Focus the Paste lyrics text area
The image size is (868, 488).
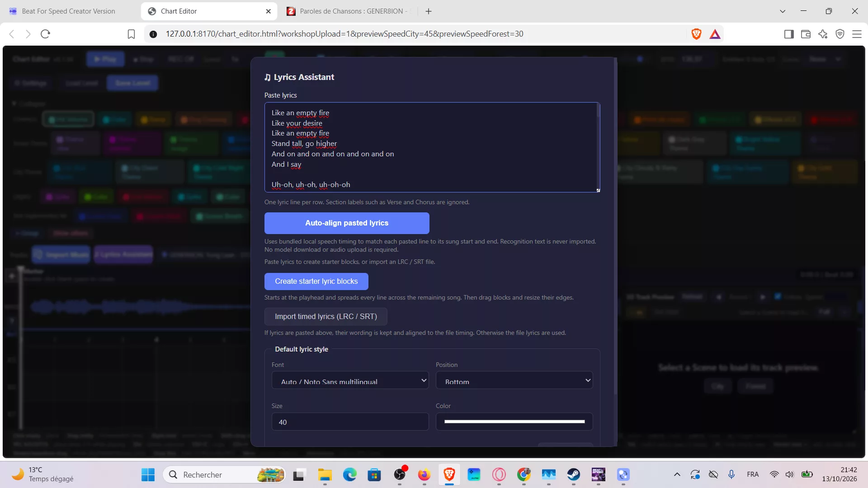click(432, 147)
